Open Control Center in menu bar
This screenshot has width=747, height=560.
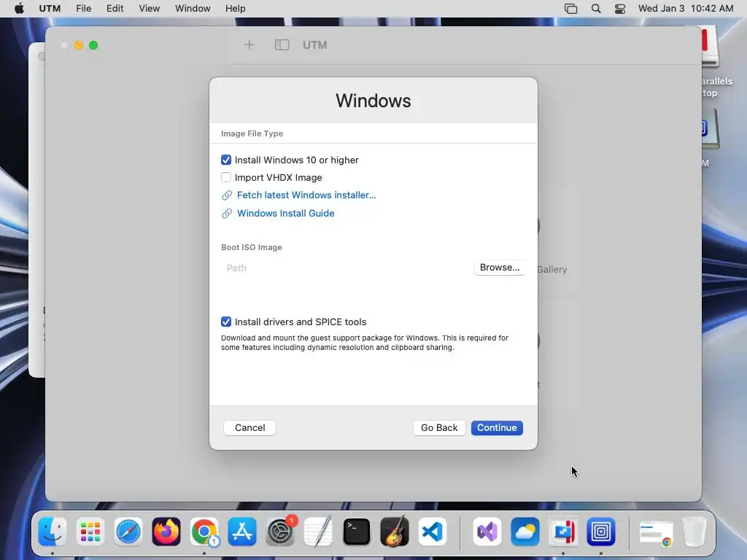620,9
